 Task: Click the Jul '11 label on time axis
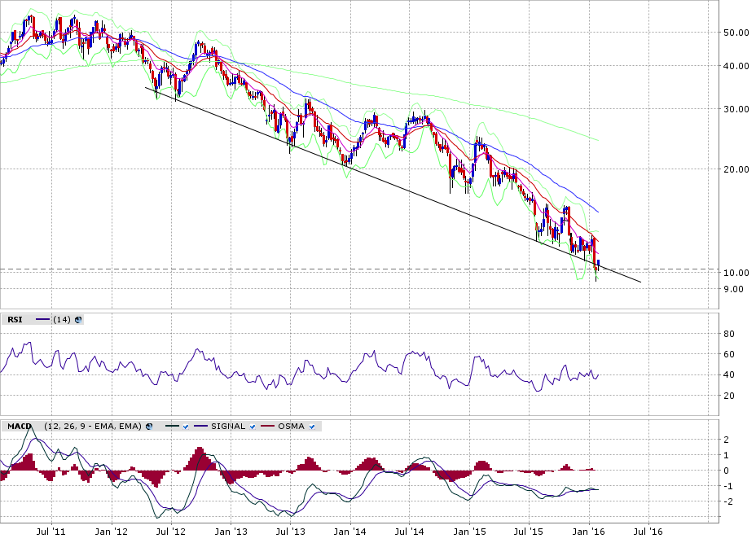52,532
